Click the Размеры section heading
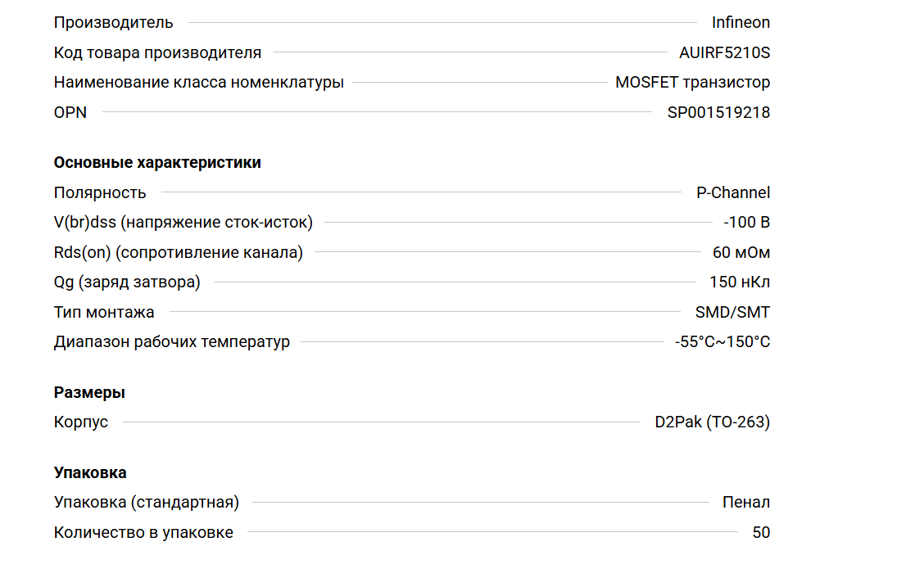The width and height of the screenshot is (924, 569). pos(89,393)
